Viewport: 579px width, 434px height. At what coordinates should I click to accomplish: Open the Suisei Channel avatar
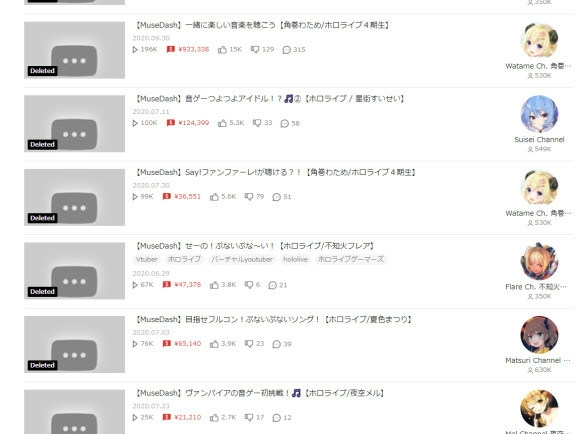539,114
